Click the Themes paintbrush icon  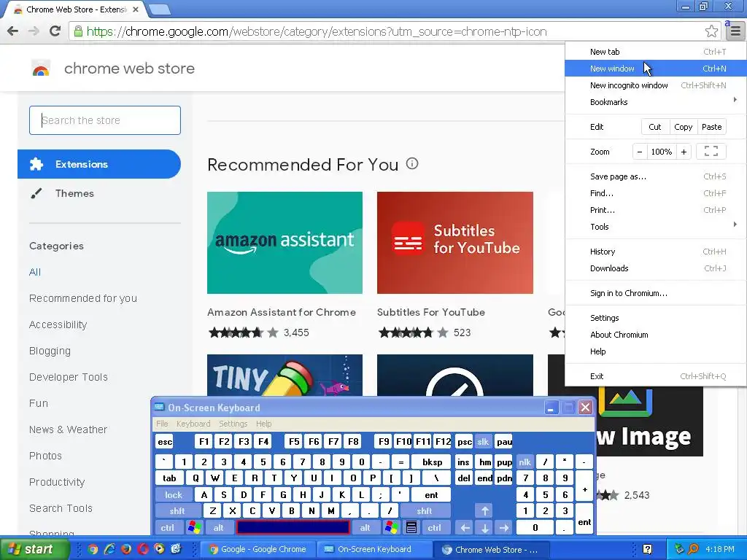tap(36, 193)
